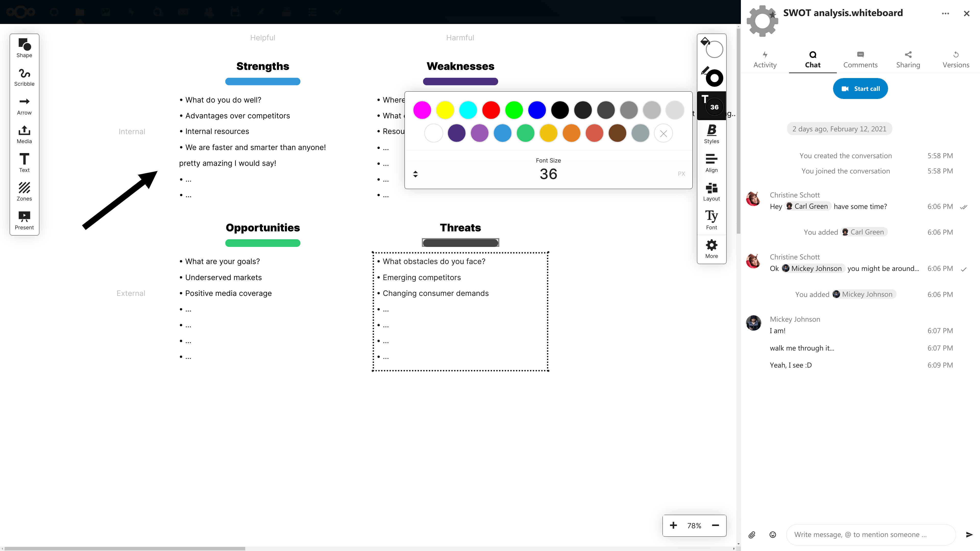Click font size input field
Screen dimensions: 980x551
pos(548,173)
